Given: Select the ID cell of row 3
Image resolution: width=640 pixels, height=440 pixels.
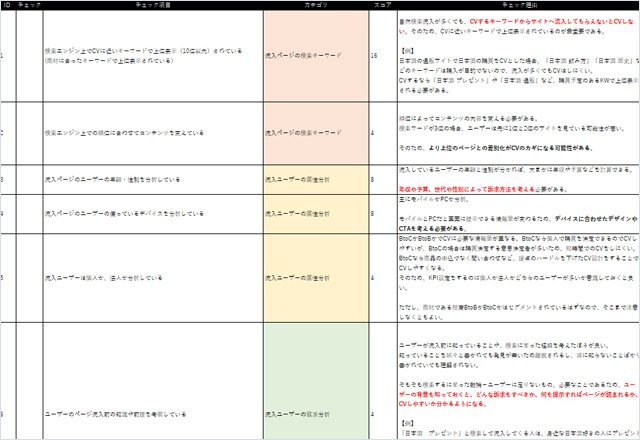Looking at the screenshot, I should coord(8,180).
